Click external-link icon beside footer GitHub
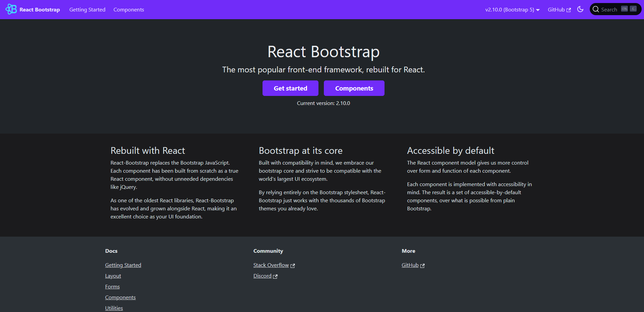Viewport: 644px width, 312px height. [x=422, y=266]
